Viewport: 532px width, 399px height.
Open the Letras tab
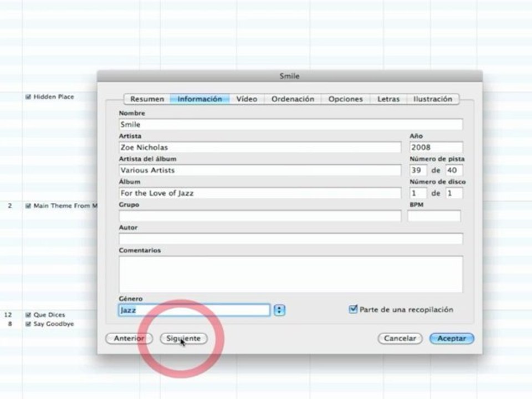coord(388,99)
